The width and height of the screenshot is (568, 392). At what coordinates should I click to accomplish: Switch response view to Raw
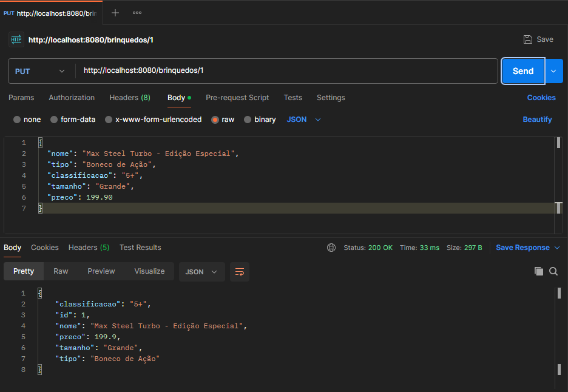pos(61,271)
